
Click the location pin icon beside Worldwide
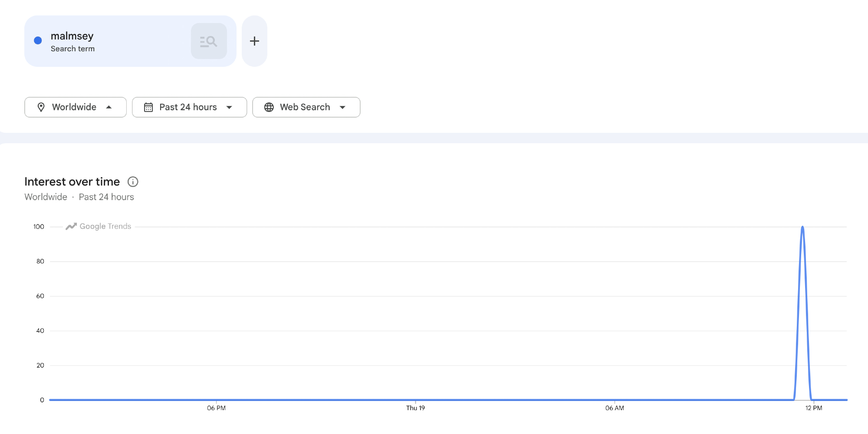41,107
